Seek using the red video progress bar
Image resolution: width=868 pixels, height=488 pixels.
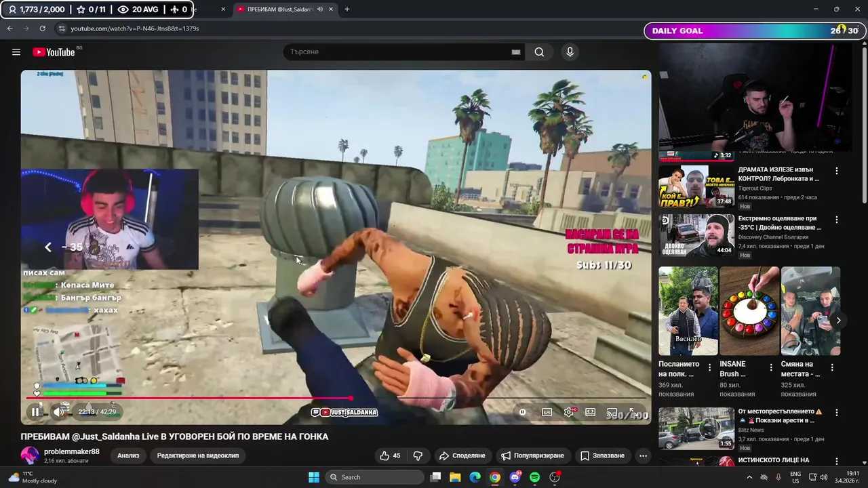pos(337,398)
